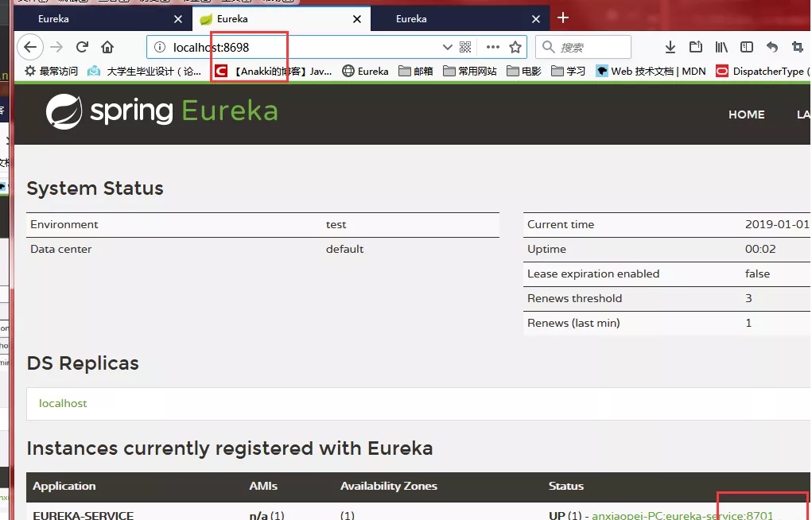The image size is (812, 520).
Task: Open the QR code icon in address bar
Action: click(465, 47)
